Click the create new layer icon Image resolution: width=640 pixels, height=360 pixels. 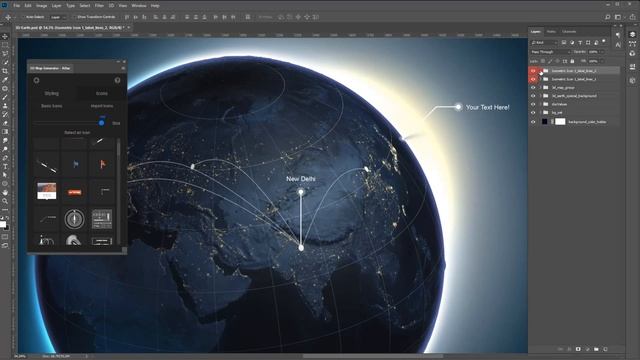point(605,349)
